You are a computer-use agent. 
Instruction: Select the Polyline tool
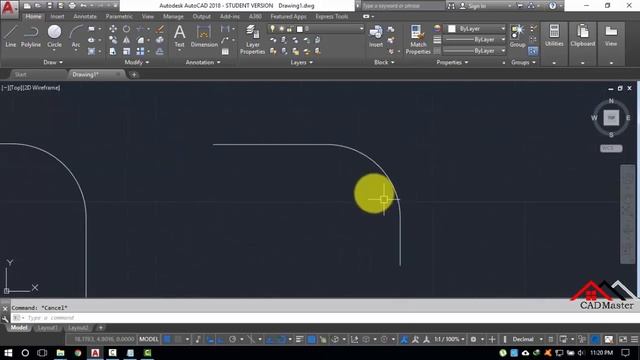pos(31,36)
